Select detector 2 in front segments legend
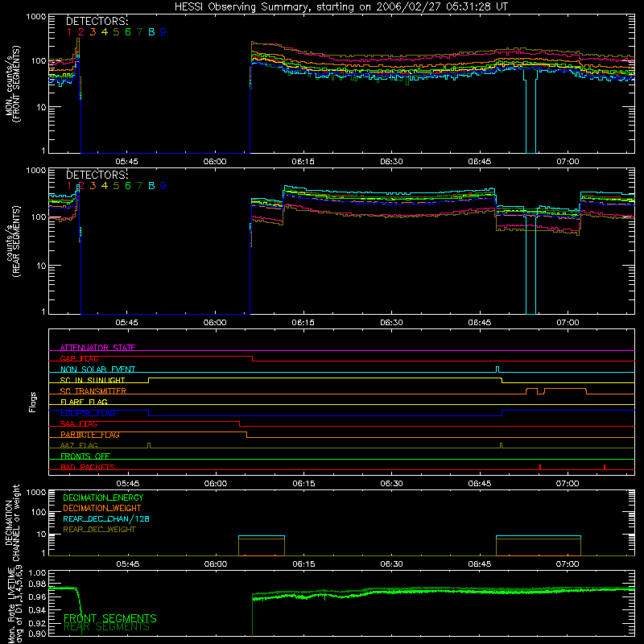Screen dimensions: 644x644 click(x=81, y=32)
